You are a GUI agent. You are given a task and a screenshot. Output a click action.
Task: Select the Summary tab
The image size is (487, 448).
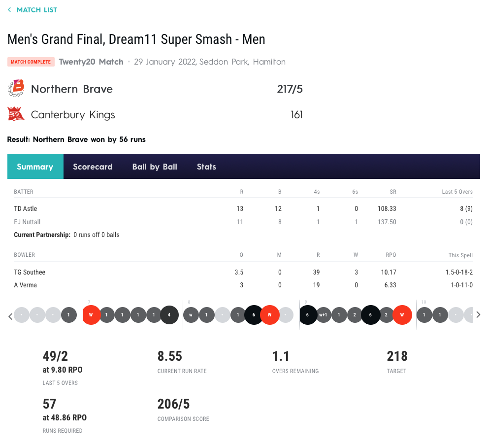(35, 167)
